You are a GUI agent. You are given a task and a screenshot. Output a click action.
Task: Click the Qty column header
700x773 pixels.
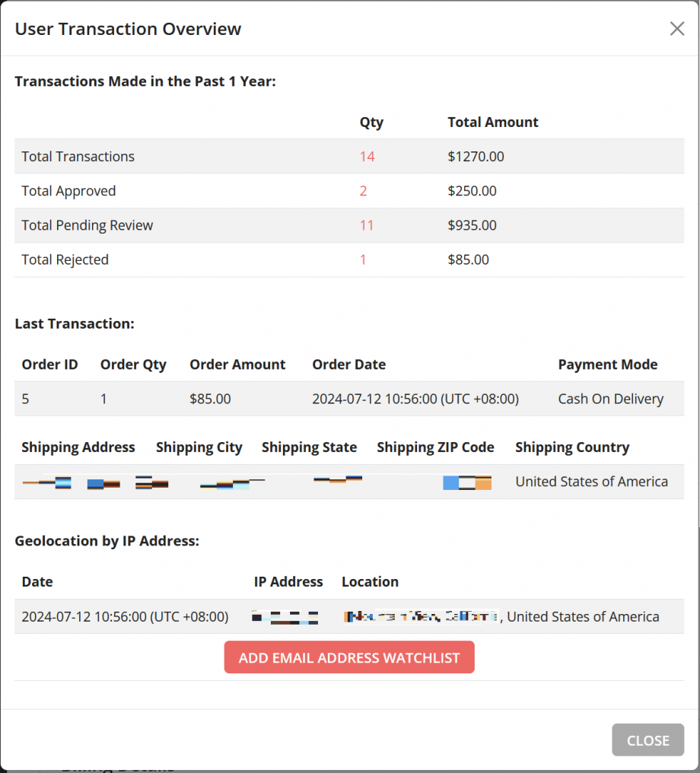(x=371, y=122)
